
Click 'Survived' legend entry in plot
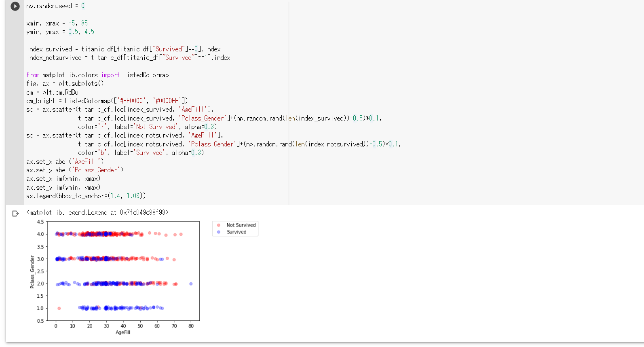(x=236, y=232)
